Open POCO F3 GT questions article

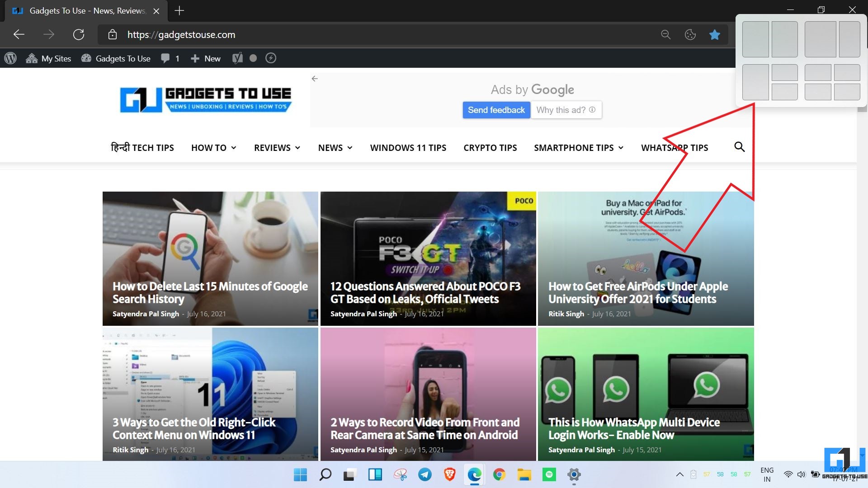point(425,293)
